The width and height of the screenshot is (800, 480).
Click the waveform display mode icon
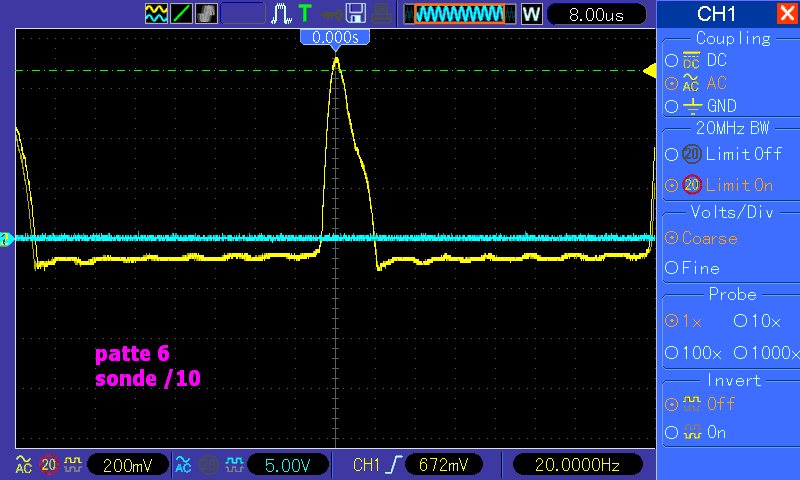click(157, 14)
